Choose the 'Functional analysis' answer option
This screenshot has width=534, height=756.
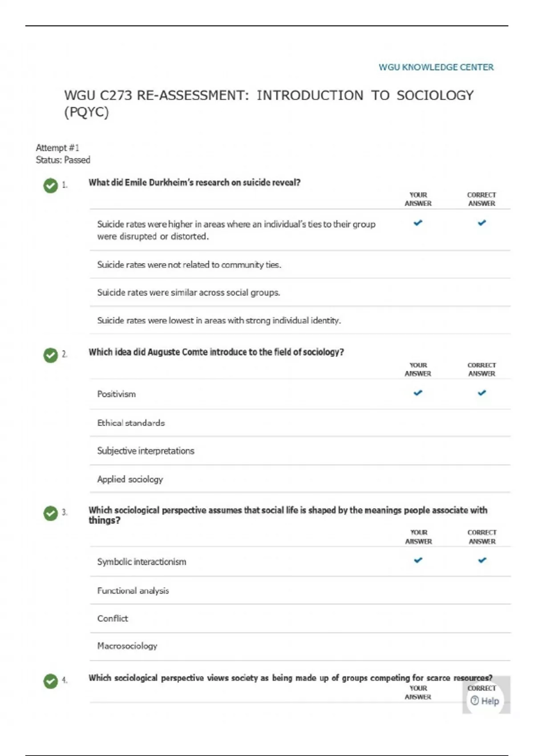pyautogui.click(x=133, y=591)
